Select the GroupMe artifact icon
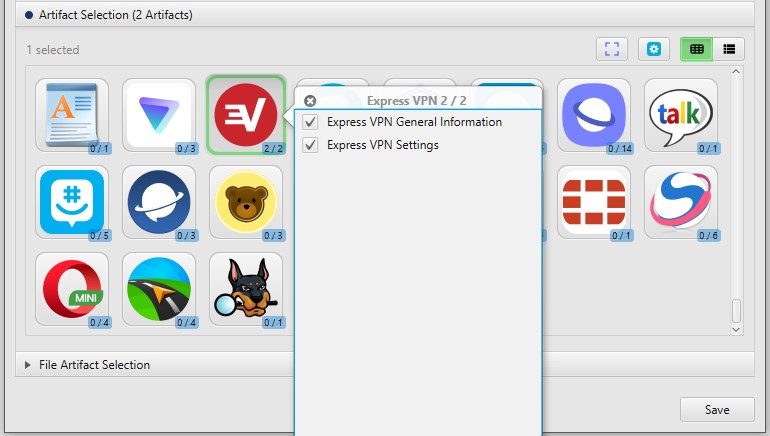Image resolution: width=770 pixels, height=436 pixels. [71, 201]
